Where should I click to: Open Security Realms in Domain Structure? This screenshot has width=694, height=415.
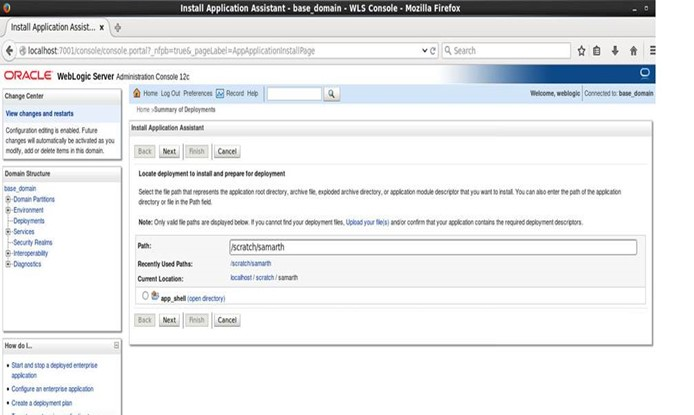(33, 242)
